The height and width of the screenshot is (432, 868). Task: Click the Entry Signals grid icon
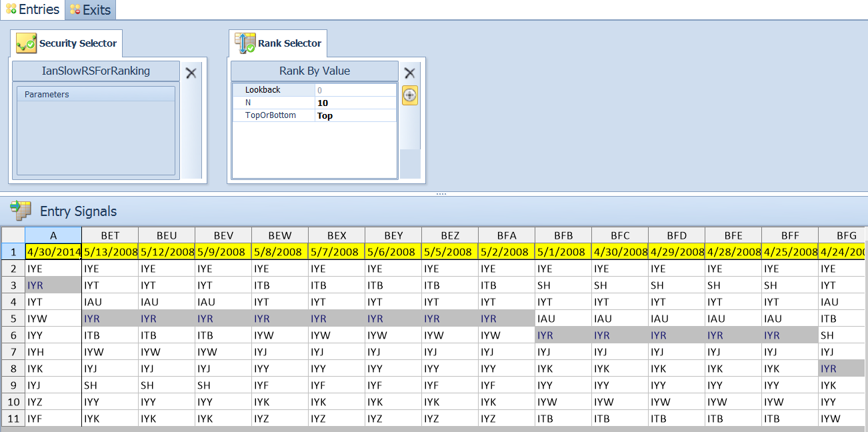pos(20,211)
